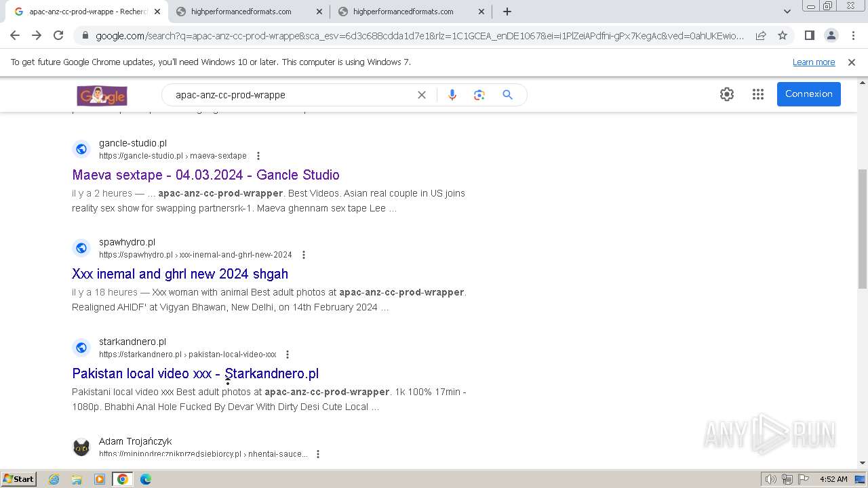Click the Adam Trojańczyk cat favicon

(x=81, y=447)
